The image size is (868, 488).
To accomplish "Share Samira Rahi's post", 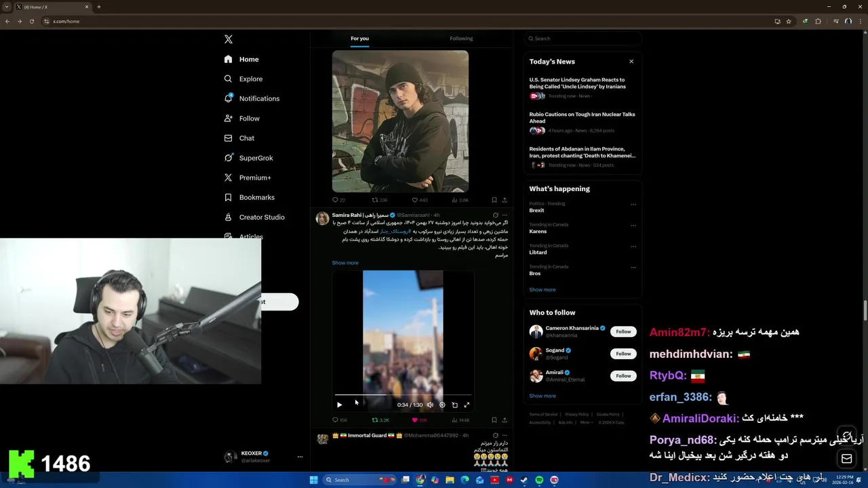I will 505,420.
